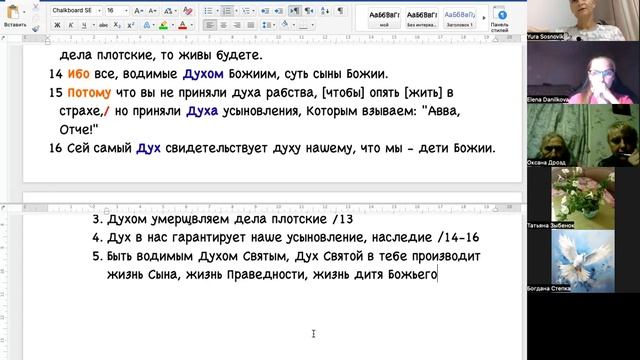Decrease font size with small A icon
640x360 pixels.
click(152, 11)
